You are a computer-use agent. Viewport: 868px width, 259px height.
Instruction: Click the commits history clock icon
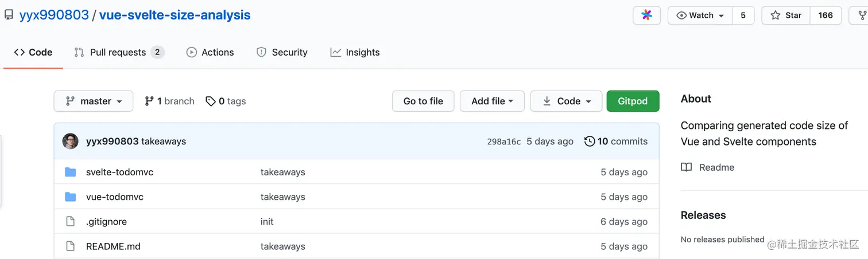tap(590, 142)
